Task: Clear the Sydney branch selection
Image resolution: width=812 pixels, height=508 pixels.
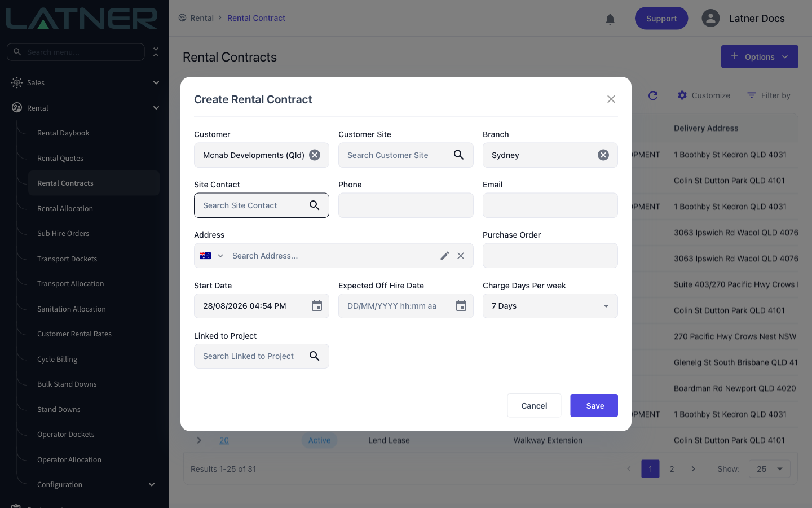Action: point(603,155)
